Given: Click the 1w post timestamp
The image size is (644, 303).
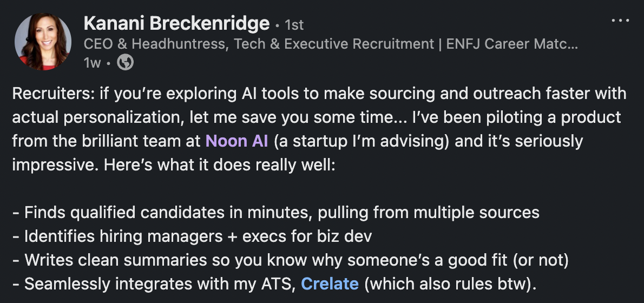Looking at the screenshot, I should pos(92,63).
